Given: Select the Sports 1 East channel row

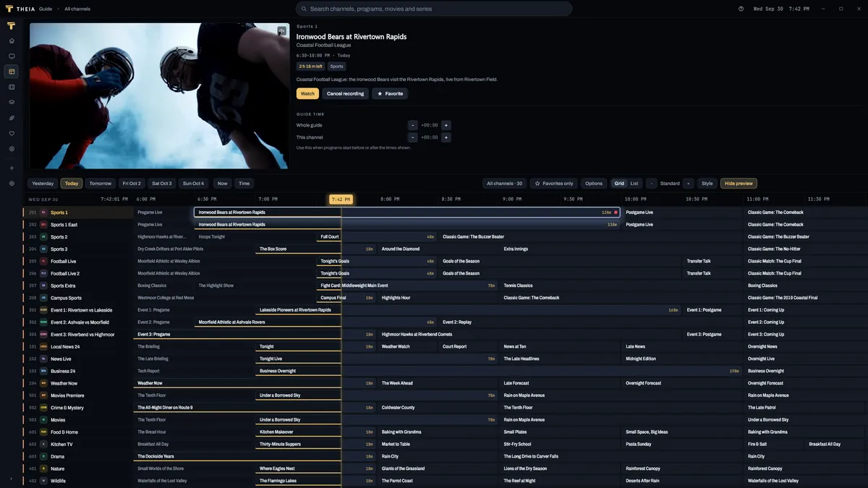Looking at the screenshot, I should point(78,225).
